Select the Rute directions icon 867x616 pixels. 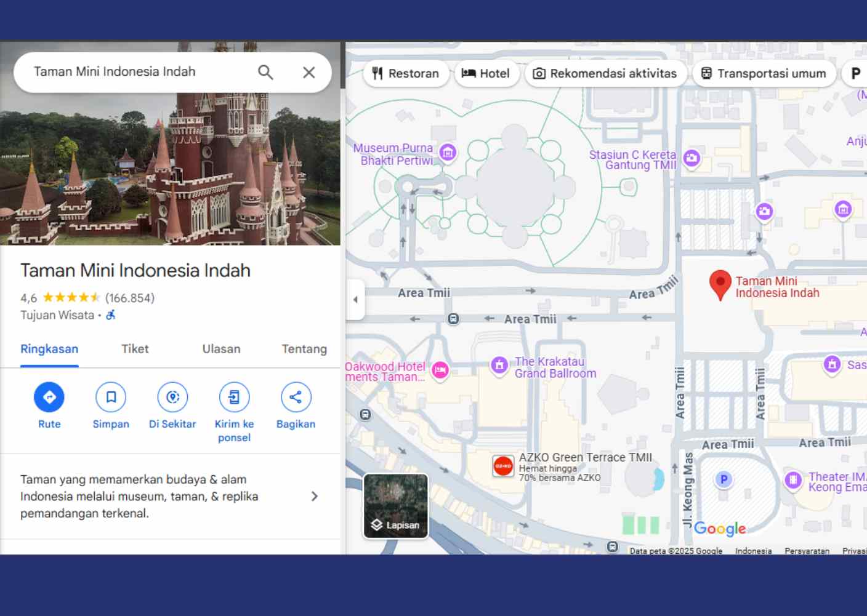click(x=49, y=397)
